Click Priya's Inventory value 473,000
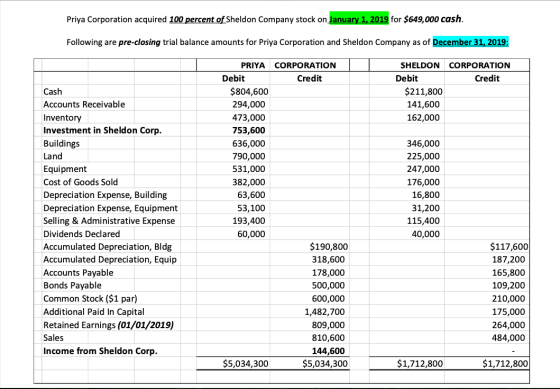This screenshot has height=389, width=560. point(249,118)
